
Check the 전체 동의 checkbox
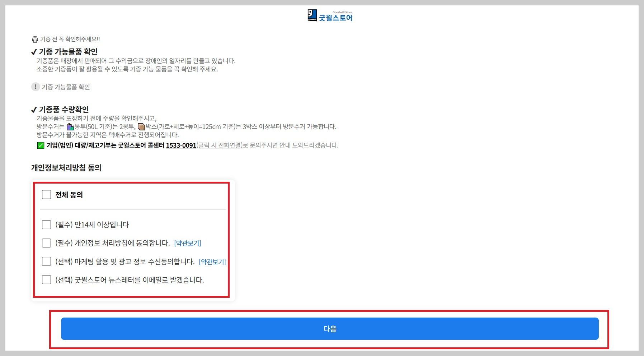47,195
